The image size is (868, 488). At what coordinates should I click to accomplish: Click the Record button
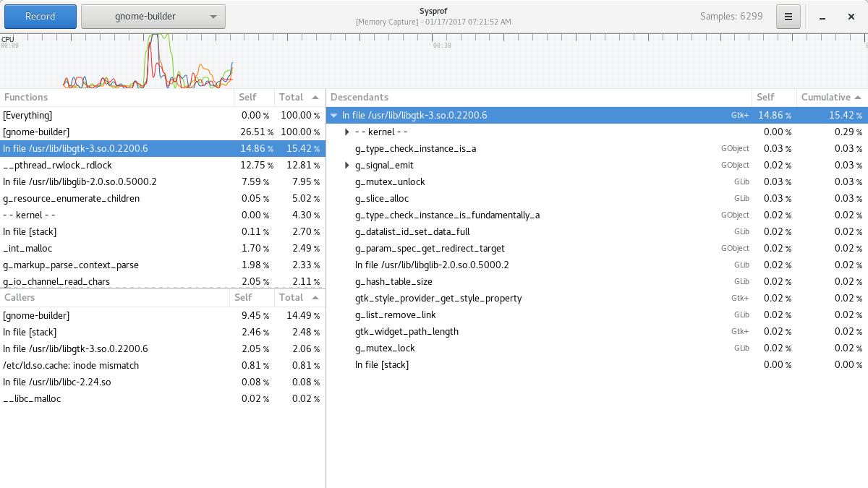[x=40, y=17]
